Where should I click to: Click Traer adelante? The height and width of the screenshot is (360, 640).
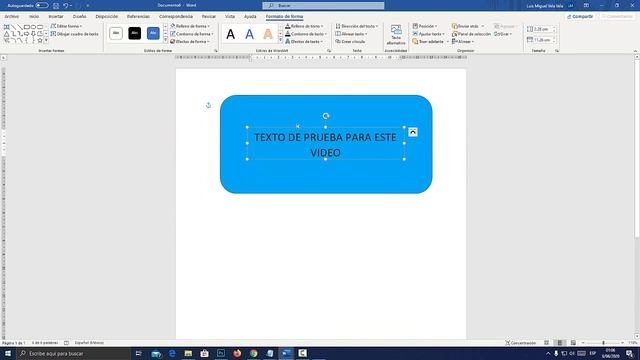click(428, 42)
